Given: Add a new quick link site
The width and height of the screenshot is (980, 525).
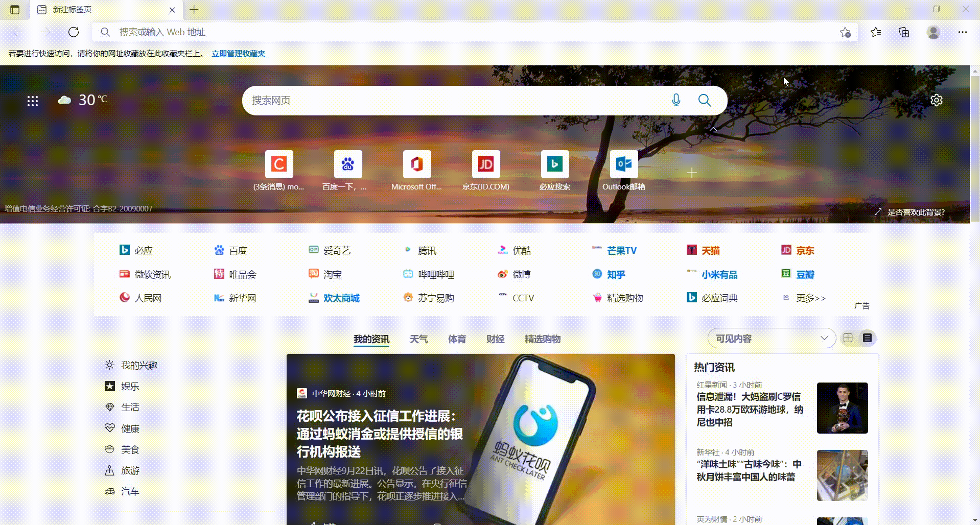Looking at the screenshot, I should click(692, 173).
